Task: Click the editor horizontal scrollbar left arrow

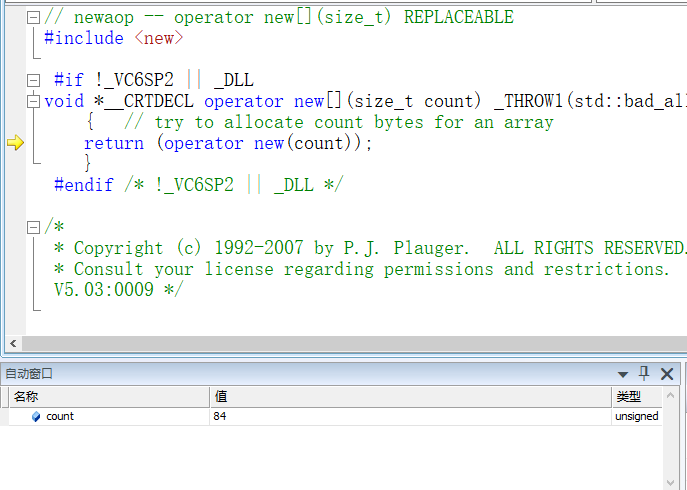Action: click(13, 344)
